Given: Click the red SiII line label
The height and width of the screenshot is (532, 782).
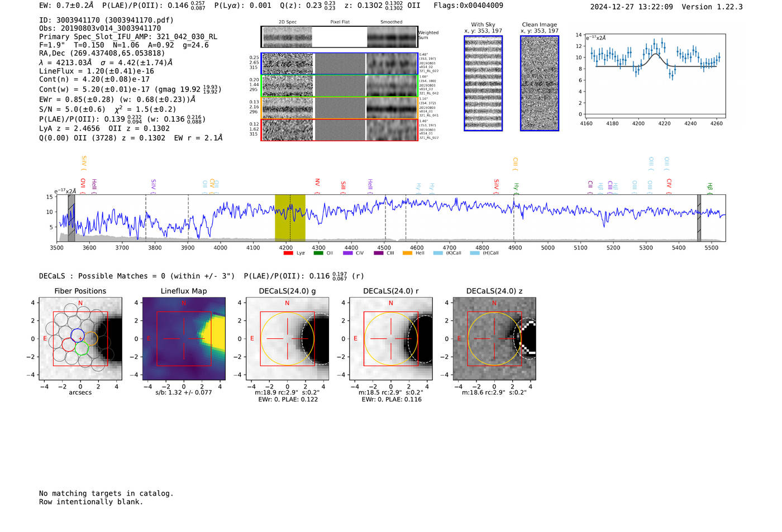Looking at the screenshot, I should pos(343,186).
